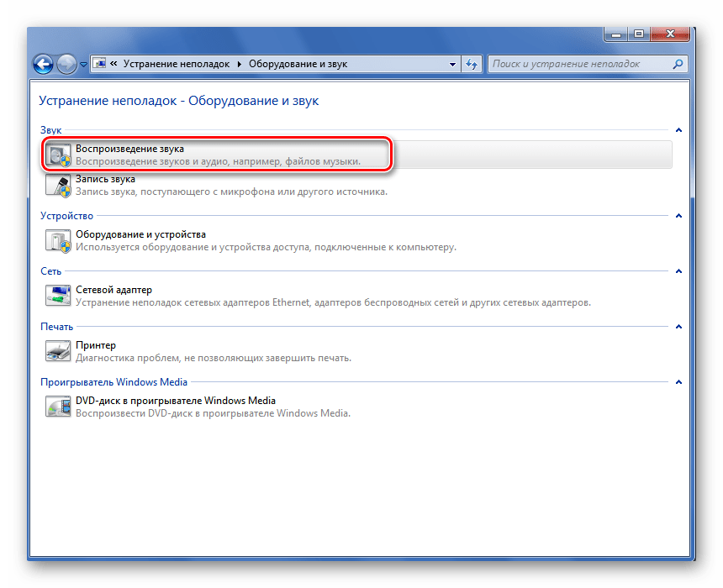Click the refresh button beside address bar
The width and height of the screenshot is (723, 588).
click(472, 64)
